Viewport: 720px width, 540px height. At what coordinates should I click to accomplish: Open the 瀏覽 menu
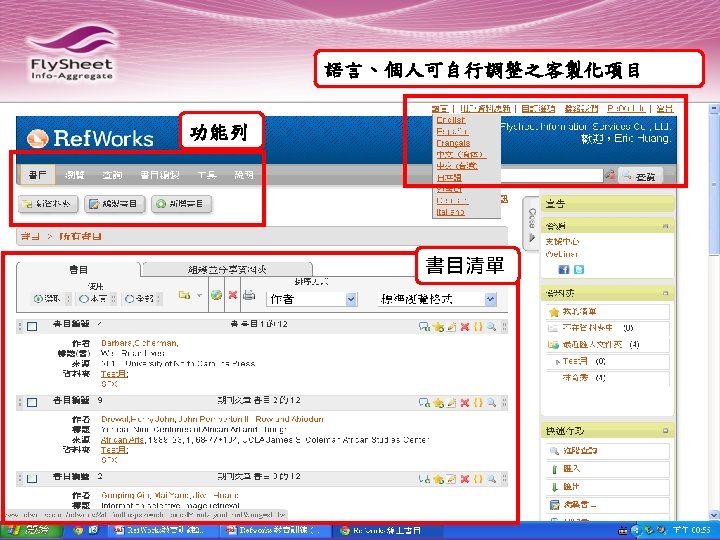tap(74, 175)
